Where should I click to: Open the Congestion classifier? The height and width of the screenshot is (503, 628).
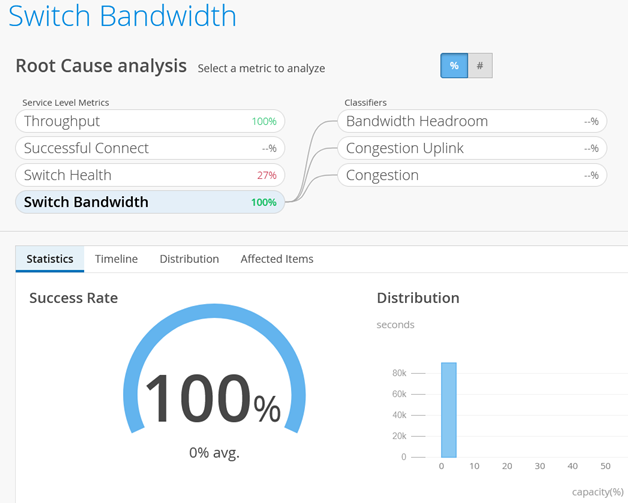pos(471,175)
